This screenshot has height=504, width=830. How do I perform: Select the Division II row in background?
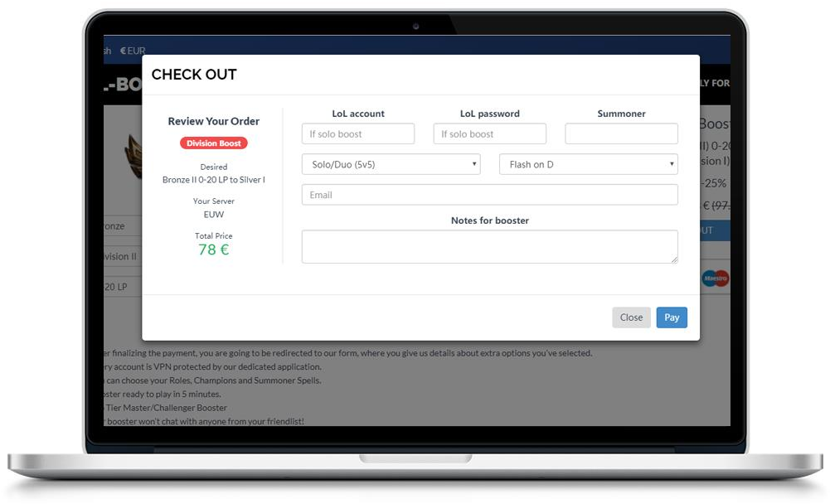pos(121,256)
